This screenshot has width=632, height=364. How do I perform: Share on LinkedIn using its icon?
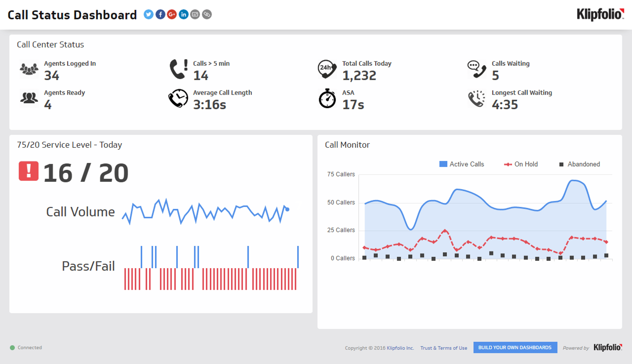(183, 14)
